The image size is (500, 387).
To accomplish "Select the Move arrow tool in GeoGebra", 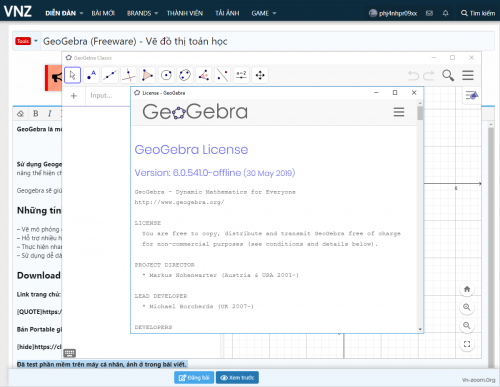I will tap(72, 75).
